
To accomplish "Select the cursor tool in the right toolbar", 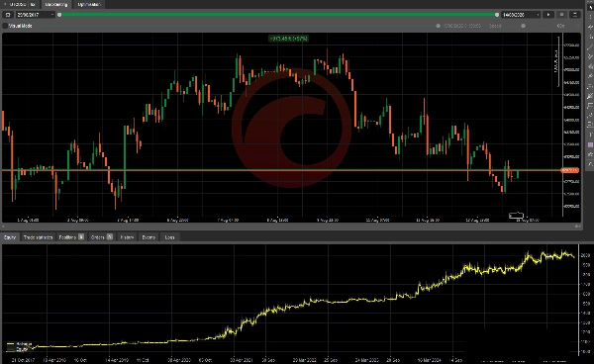I will (590, 7).
